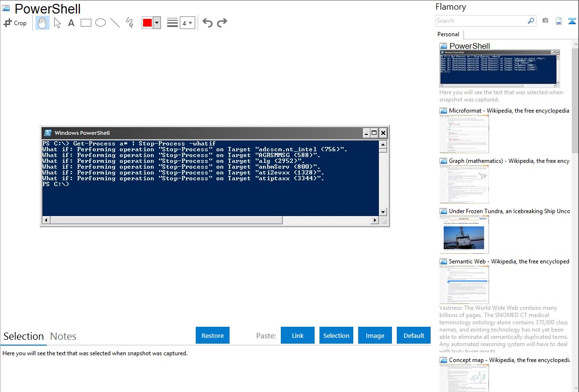Click the Flamory search field
Viewport: 579px width, 392px height.
481,21
